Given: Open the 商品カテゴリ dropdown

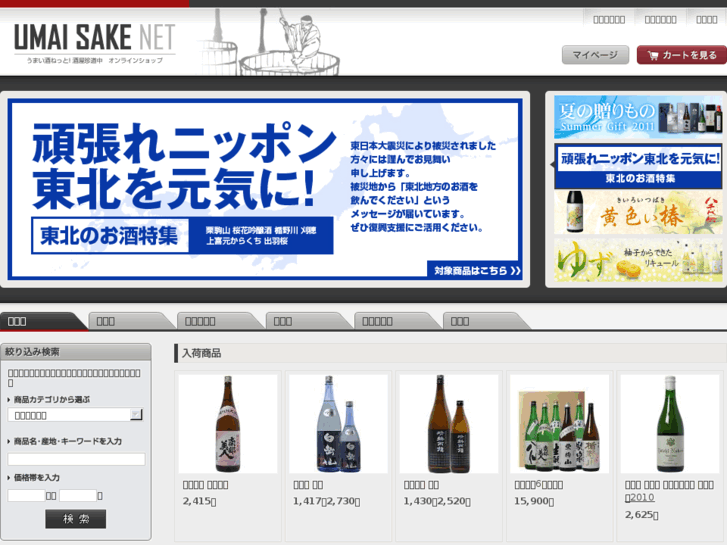Looking at the screenshot, I should point(75,415).
